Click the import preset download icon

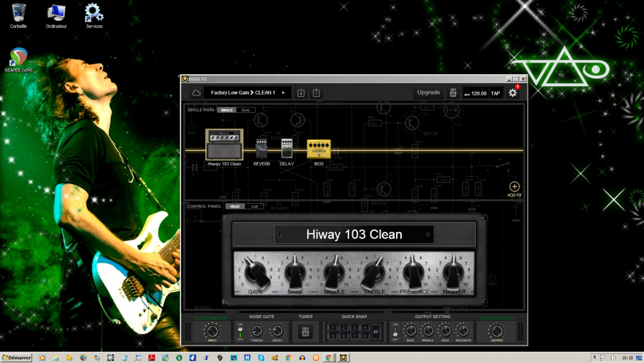click(301, 93)
